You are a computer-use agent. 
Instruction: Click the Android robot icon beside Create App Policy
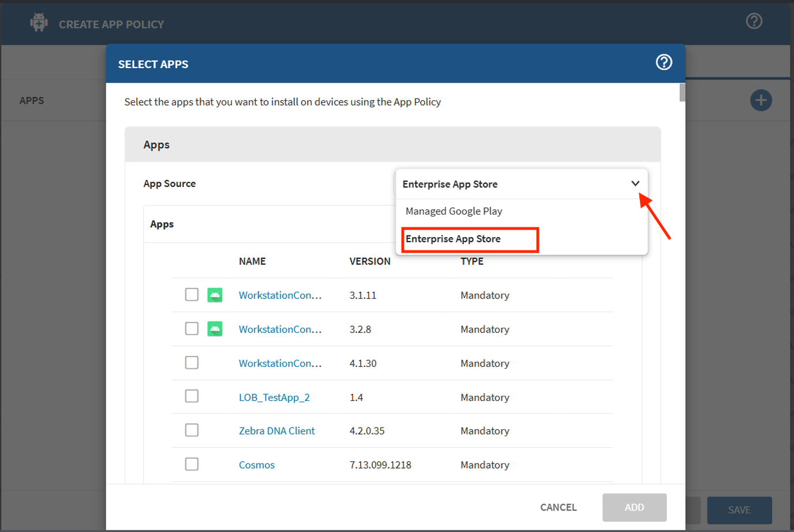pos(39,23)
